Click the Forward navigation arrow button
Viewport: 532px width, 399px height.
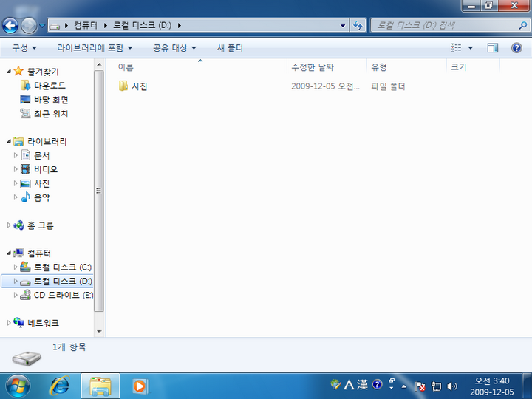click(x=29, y=25)
